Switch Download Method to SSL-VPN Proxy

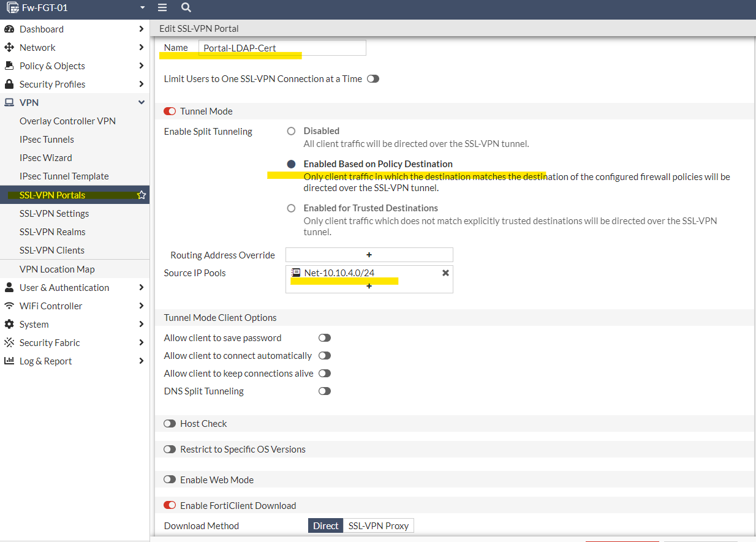(378, 525)
